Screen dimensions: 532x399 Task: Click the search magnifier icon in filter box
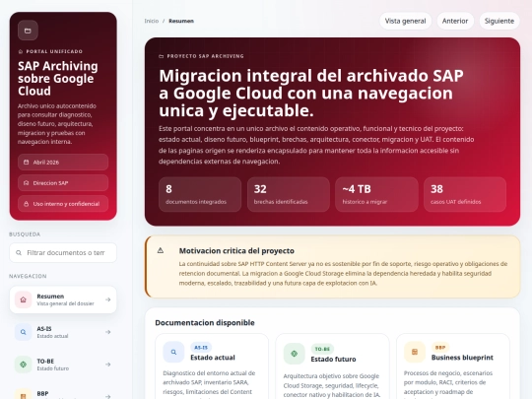pos(19,253)
